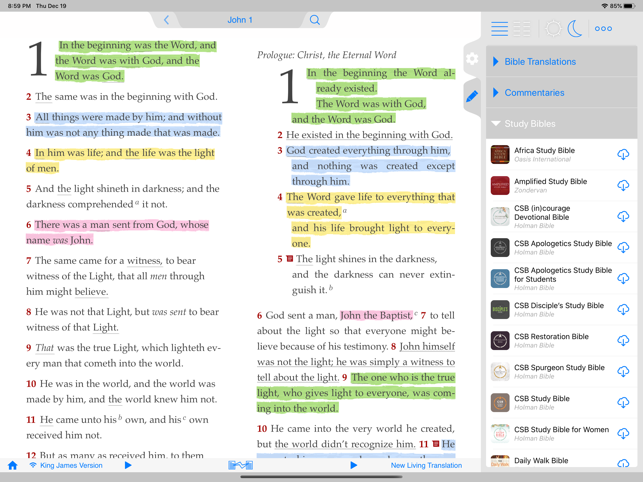Expand the Bible Translations section

(x=540, y=62)
